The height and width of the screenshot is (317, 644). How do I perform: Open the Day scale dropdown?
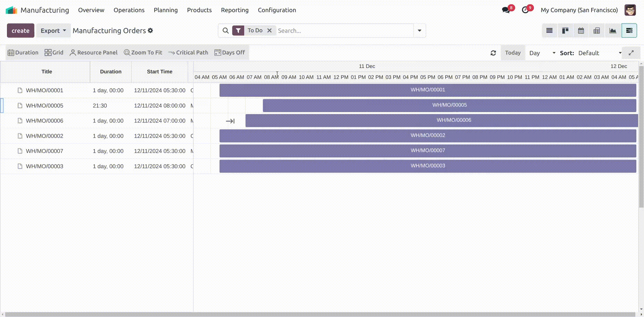542,53
